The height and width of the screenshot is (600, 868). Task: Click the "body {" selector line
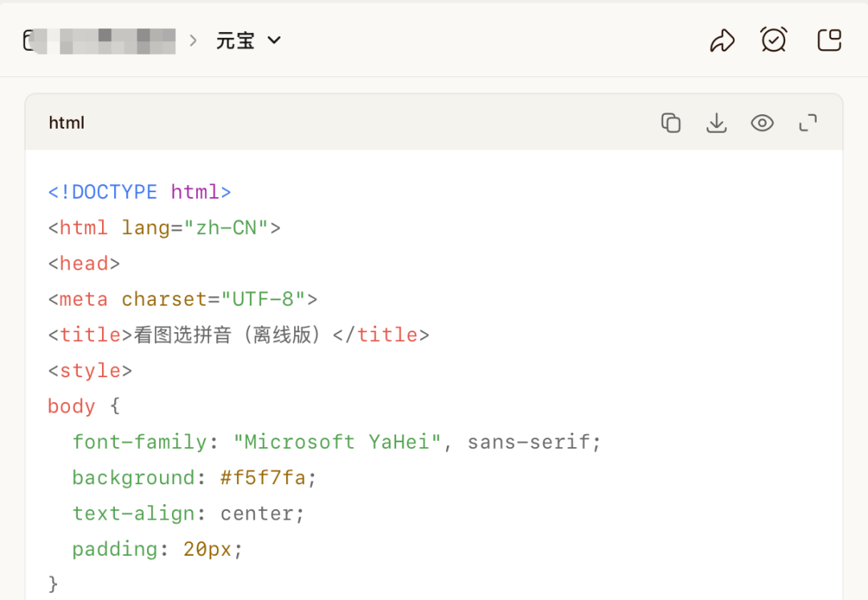pos(84,406)
